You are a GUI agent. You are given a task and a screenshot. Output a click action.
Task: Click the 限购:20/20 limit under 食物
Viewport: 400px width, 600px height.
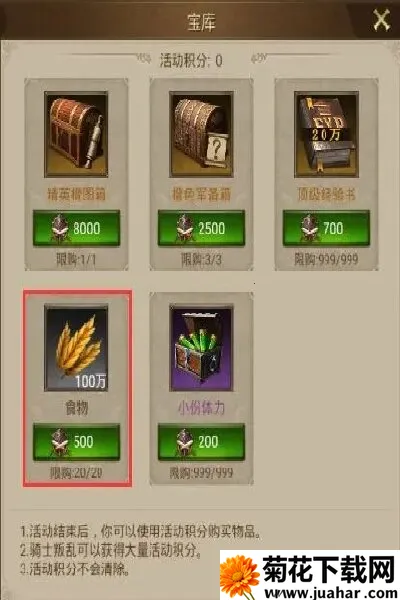pyautogui.click(x=76, y=473)
